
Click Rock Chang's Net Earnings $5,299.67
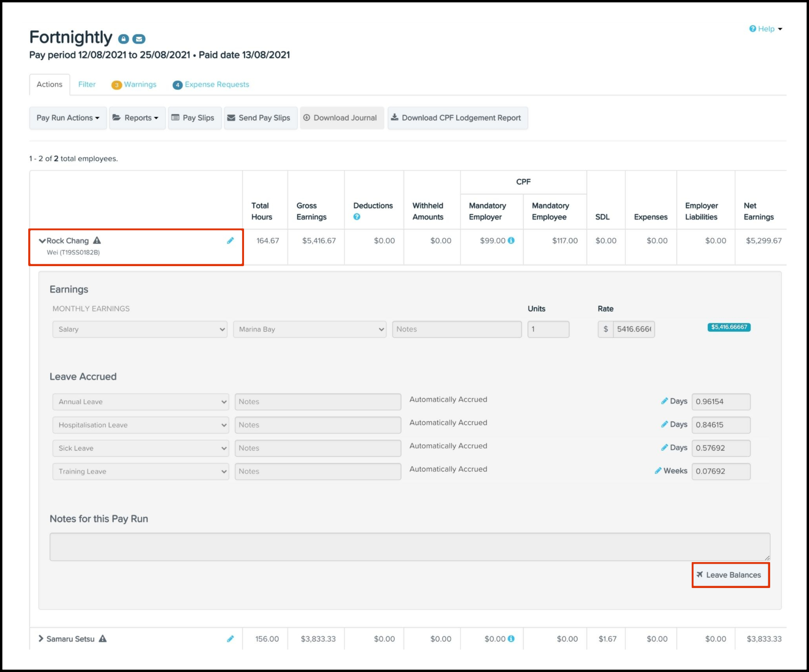(764, 241)
